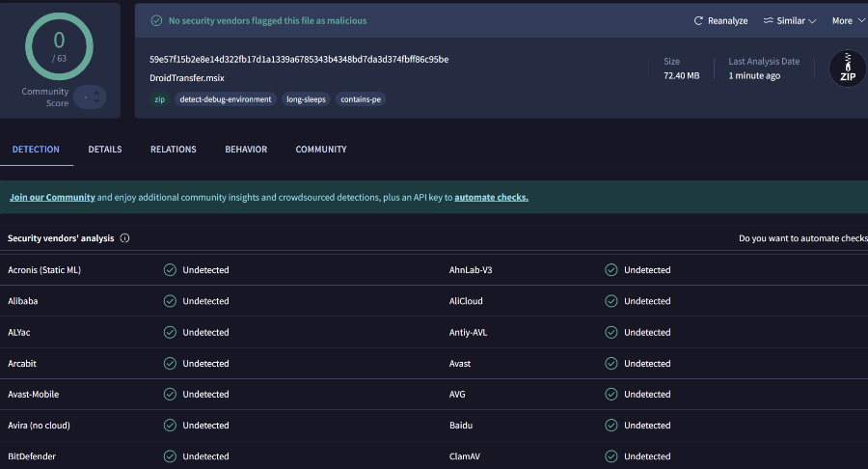
Task: Click the BitDefender undetected checkmark icon
Action: (x=170, y=456)
